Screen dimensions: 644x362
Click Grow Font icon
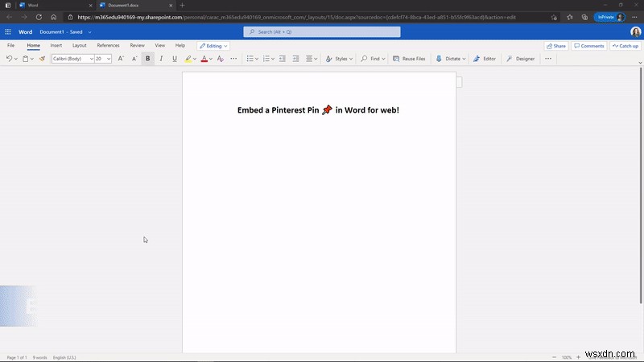[x=121, y=59]
